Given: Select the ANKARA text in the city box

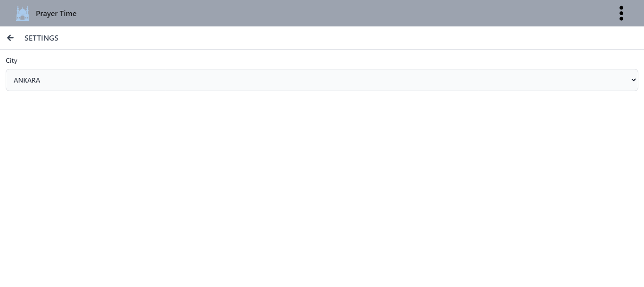Looking at the screenshot, I should pos(27,80).
